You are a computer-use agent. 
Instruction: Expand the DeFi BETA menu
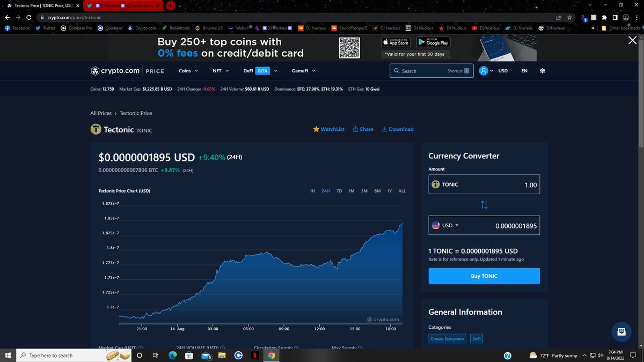pyautogui.click(x=260, y=71)
